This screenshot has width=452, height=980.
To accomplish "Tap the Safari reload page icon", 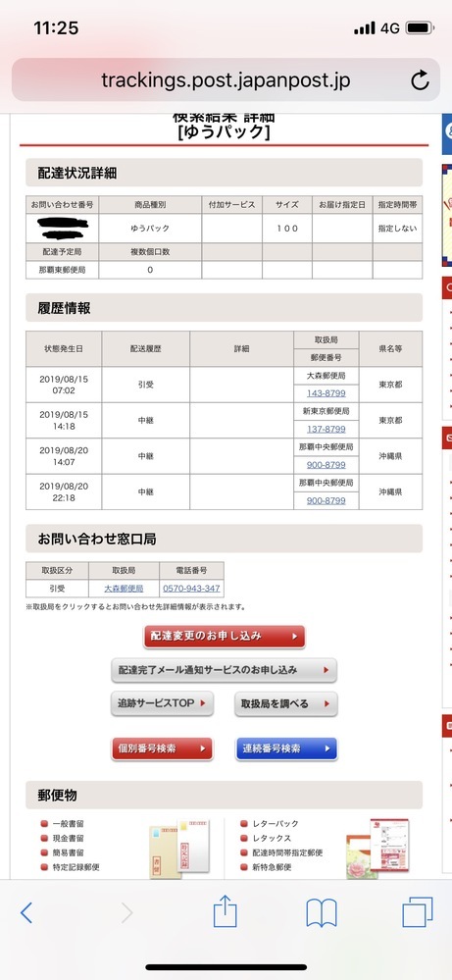I will point(420,80).
